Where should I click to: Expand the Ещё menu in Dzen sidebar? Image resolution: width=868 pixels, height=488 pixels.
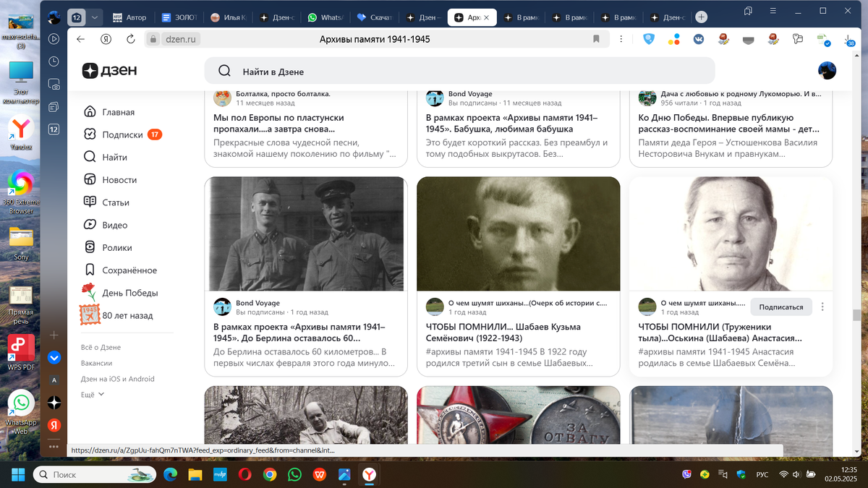point(93,395)
